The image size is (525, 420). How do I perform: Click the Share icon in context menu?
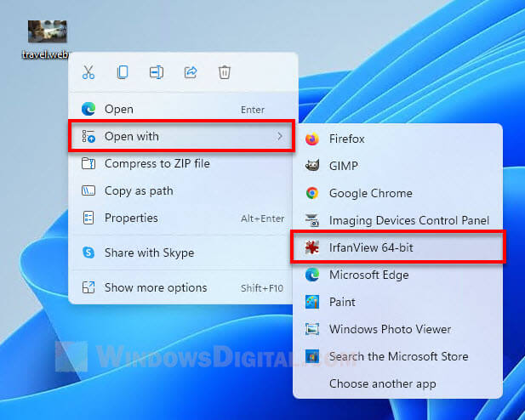(191, 72)
